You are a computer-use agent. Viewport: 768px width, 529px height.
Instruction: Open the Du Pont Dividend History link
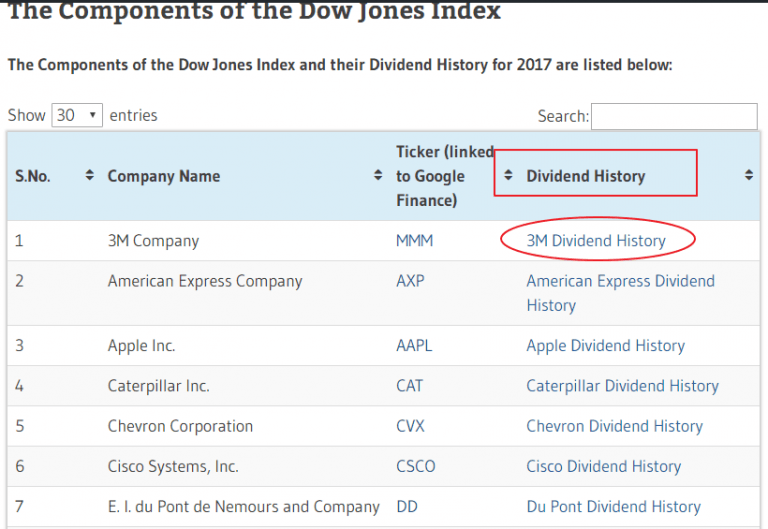tap(614, 506)
